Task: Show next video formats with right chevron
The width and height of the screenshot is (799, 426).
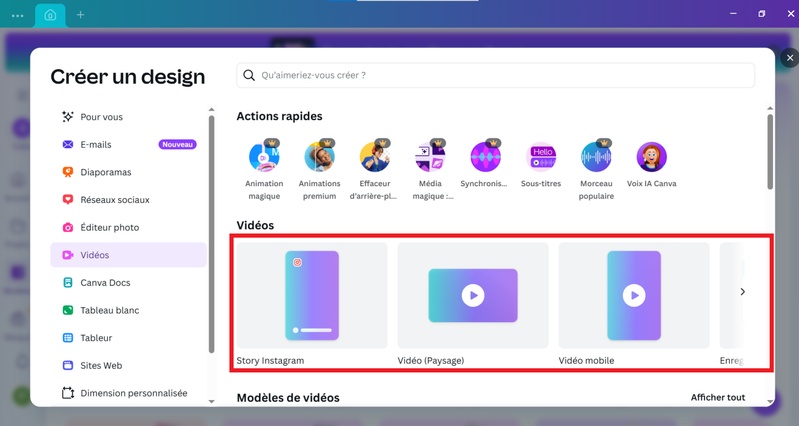Action: (742, 291)
